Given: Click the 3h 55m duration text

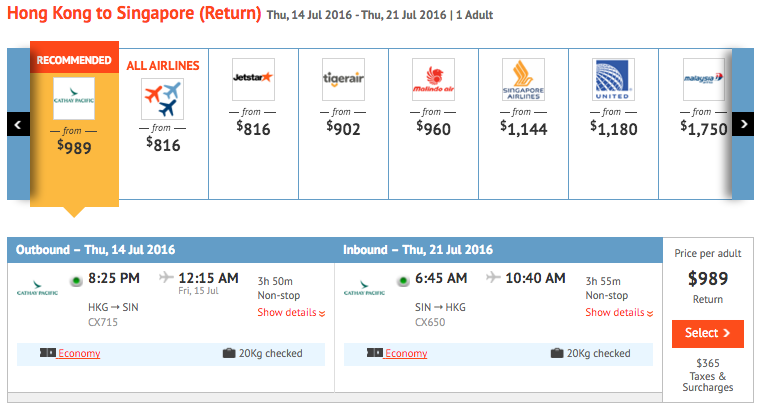Looking at the screenshot, I should point(603,281).
